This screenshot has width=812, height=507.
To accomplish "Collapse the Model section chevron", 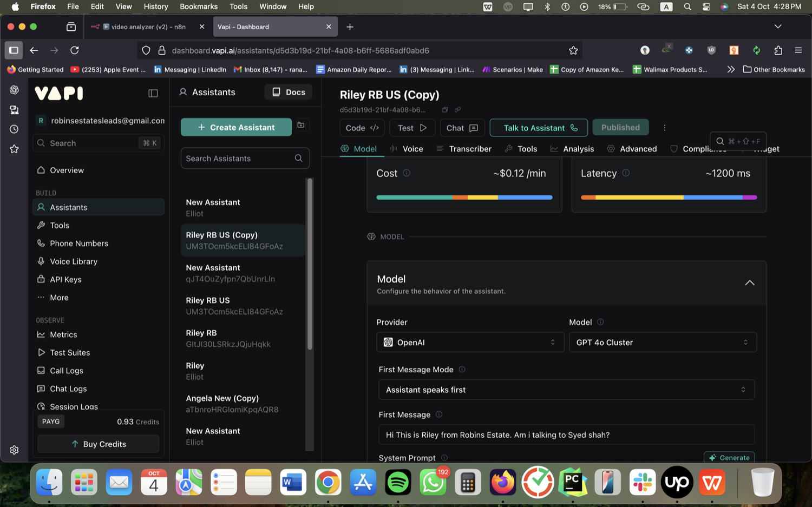I will (750, 283).
